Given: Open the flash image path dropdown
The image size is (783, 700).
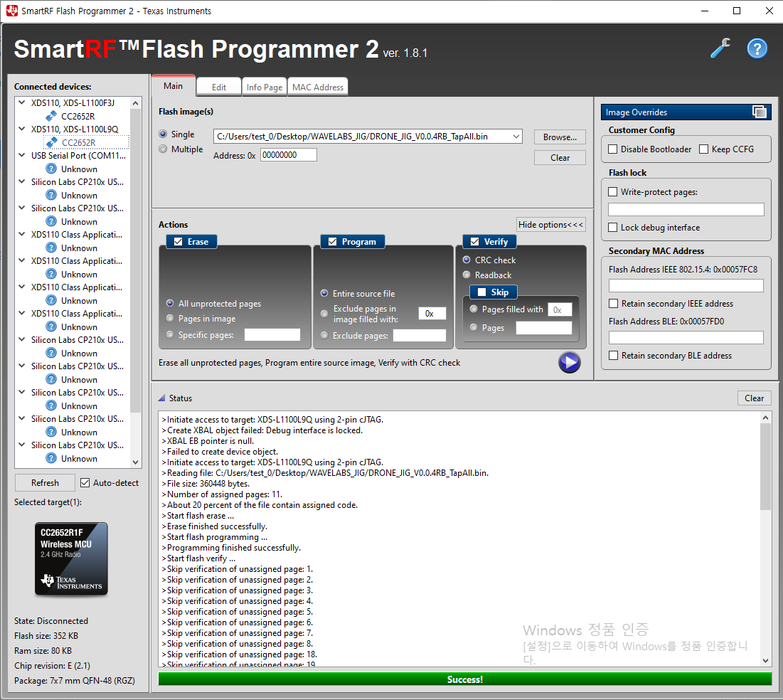Looking at the screenshot, I should tap(516, 137).
